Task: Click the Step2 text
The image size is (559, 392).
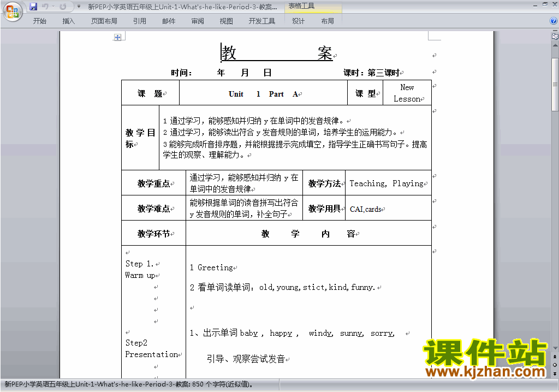Action: pos(136,343)
